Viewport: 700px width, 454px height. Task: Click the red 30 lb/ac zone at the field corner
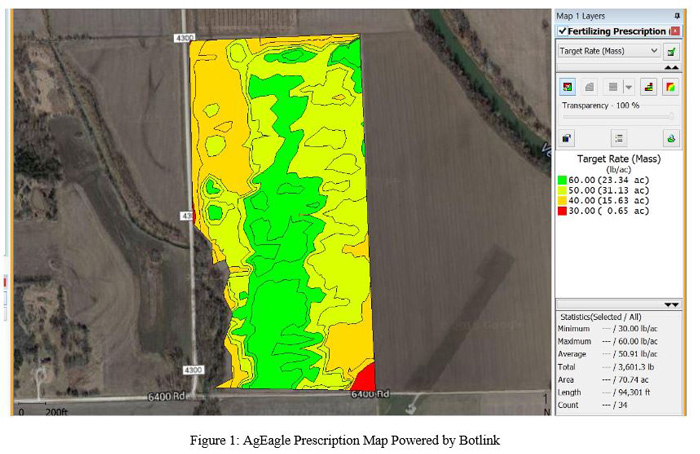366,380
